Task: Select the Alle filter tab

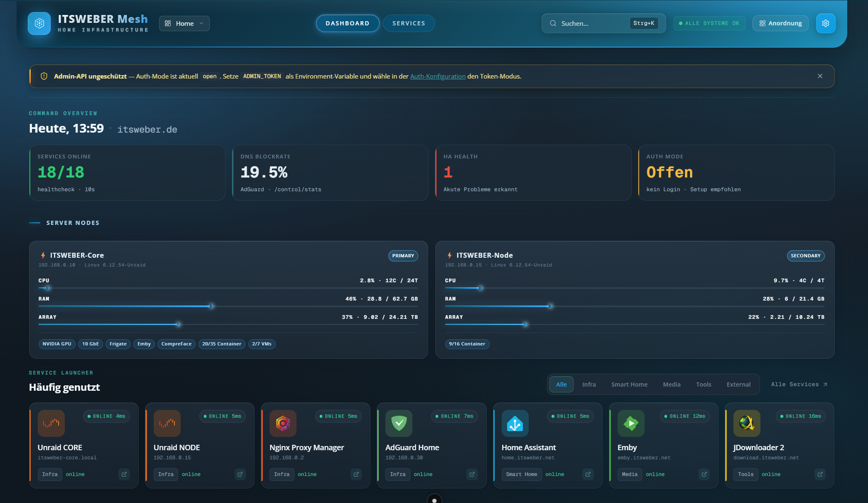Action: [562, 385]
